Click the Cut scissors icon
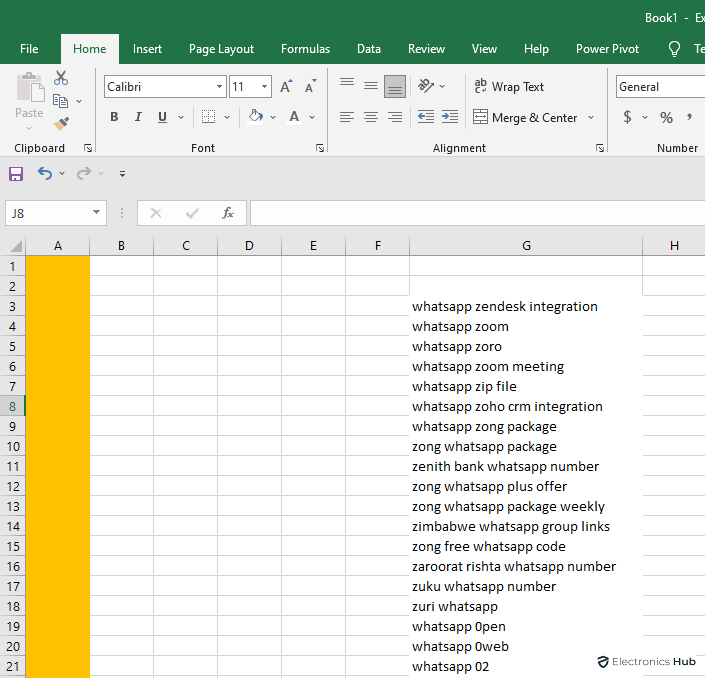This screenshot has width=705, height=678. point(61,78)
